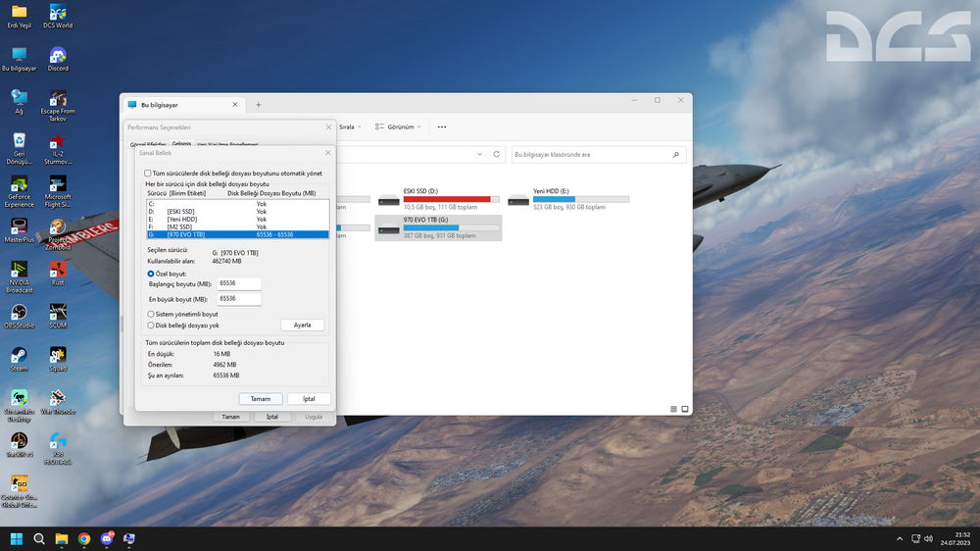Click the Ayarla button

[x=303, y=326]
